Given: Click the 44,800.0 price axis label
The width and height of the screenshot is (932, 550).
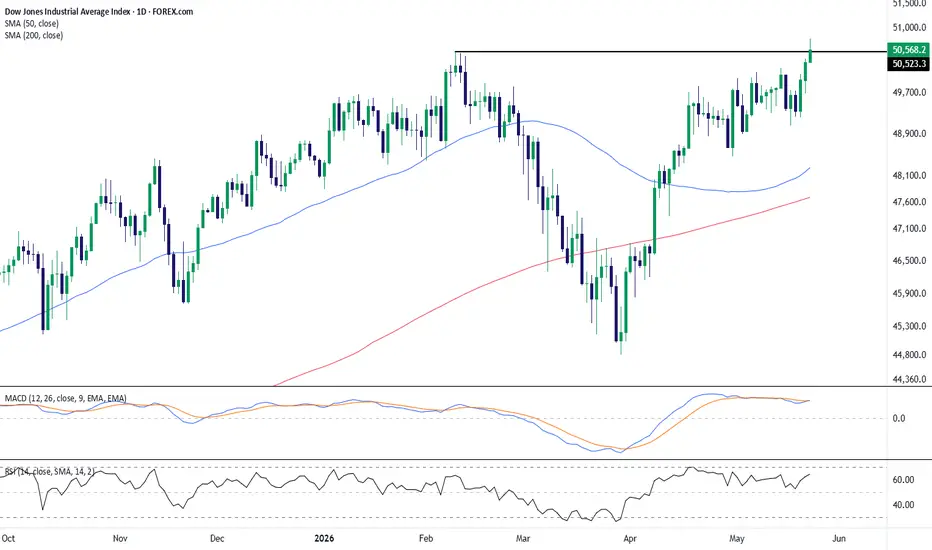Looking at the screenshot, I should 909,355.
